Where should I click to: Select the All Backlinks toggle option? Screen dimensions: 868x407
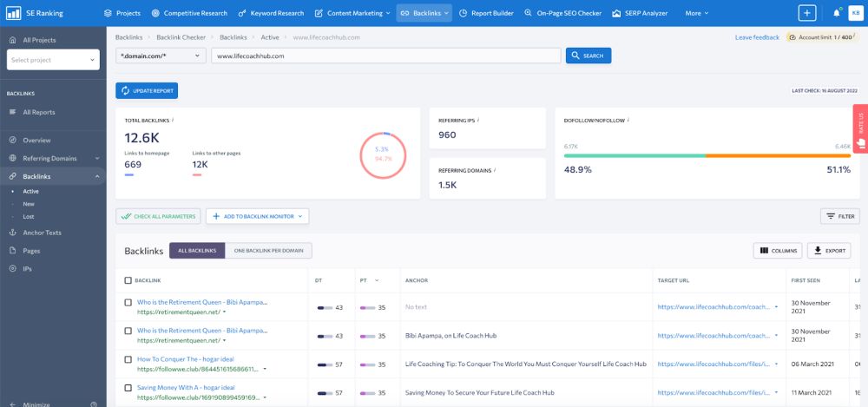click(x=197, y=250)
